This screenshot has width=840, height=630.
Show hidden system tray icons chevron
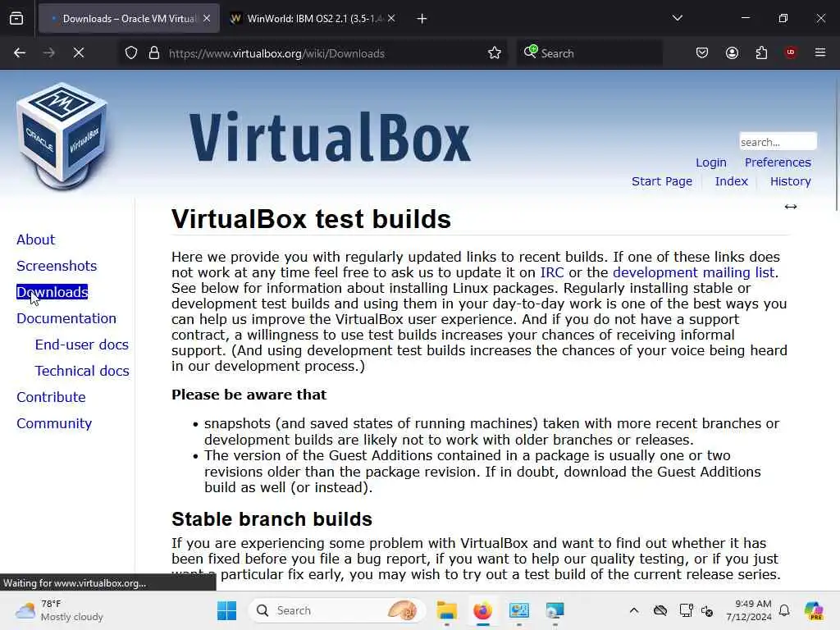[634, 610]
